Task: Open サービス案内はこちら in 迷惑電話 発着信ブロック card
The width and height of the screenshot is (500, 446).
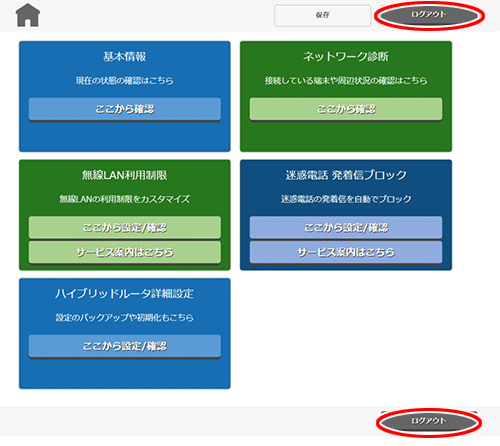Action: (346, 252)
